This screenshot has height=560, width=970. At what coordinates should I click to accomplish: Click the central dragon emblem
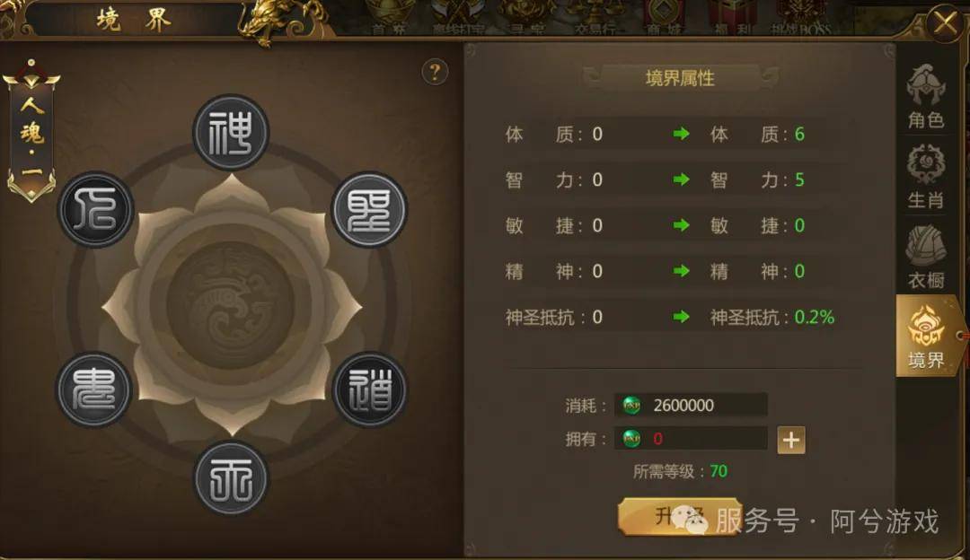pos(231,306)
